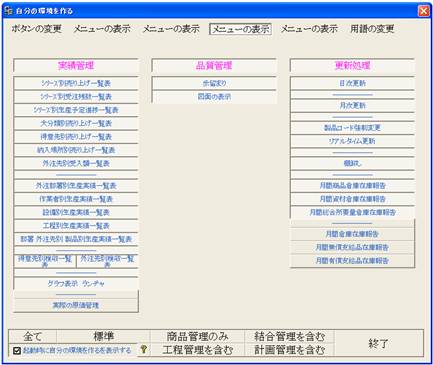Image resolution: width=433 pixels, height=365 pixels.
Task: Select 大分類別売り上げ一覧表 button
Action: click(x=76, y=123)
